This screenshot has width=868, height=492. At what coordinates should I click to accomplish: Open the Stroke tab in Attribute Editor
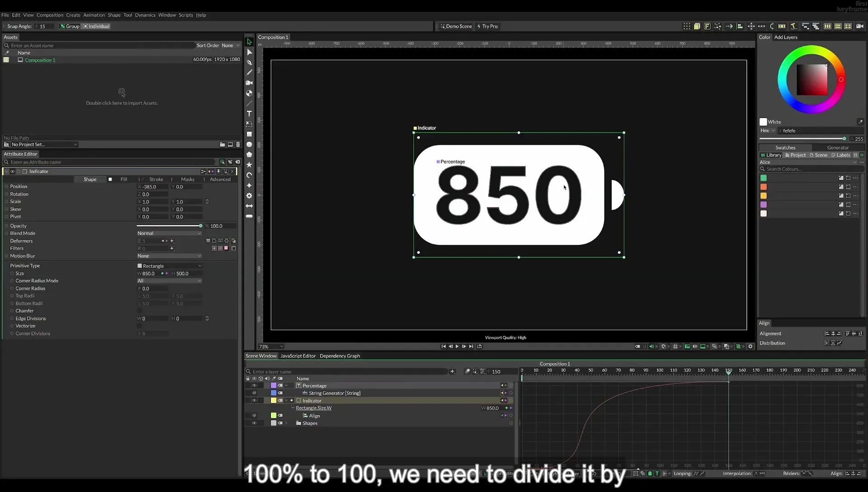click(156, 180)
